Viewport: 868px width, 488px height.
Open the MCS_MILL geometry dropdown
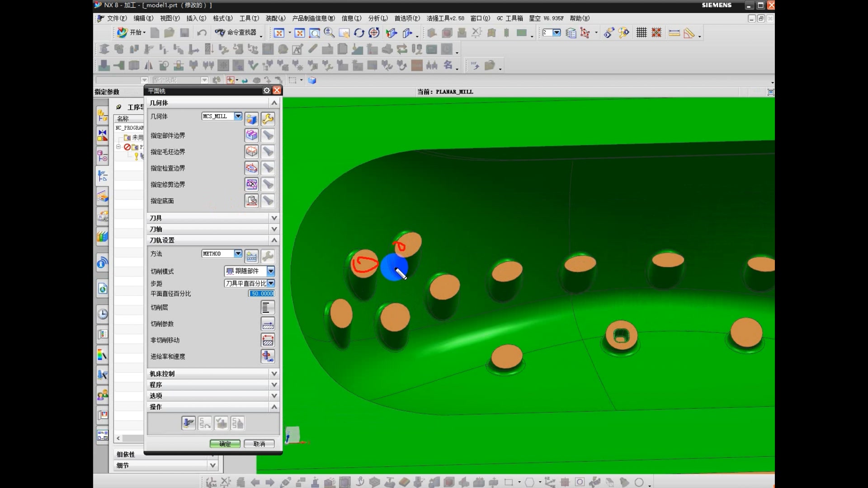[x=238, y=116]
